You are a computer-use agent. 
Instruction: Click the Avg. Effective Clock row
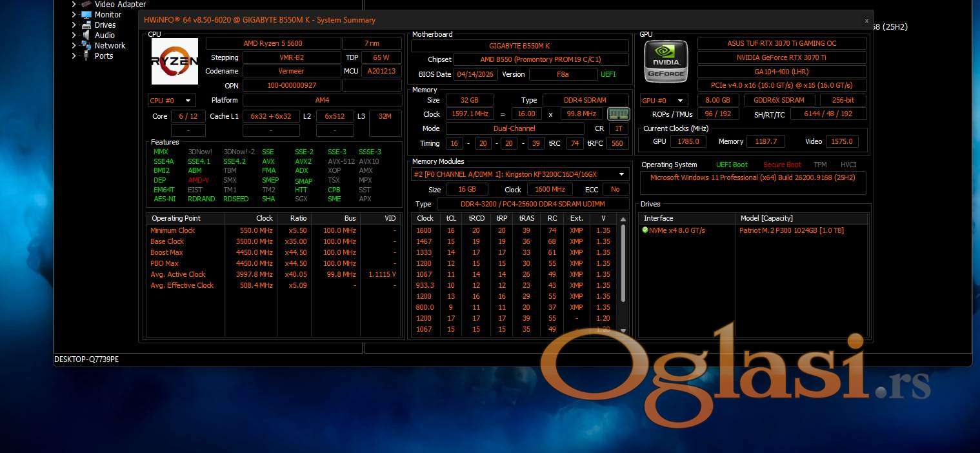point(274,285)
